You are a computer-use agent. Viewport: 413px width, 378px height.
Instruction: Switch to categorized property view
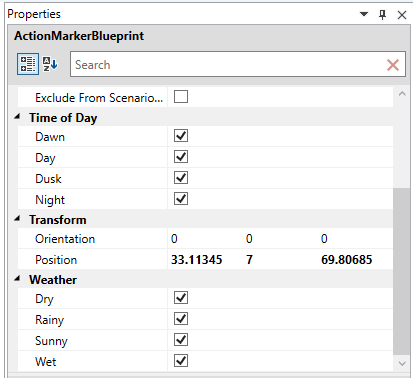click(28, 64)
